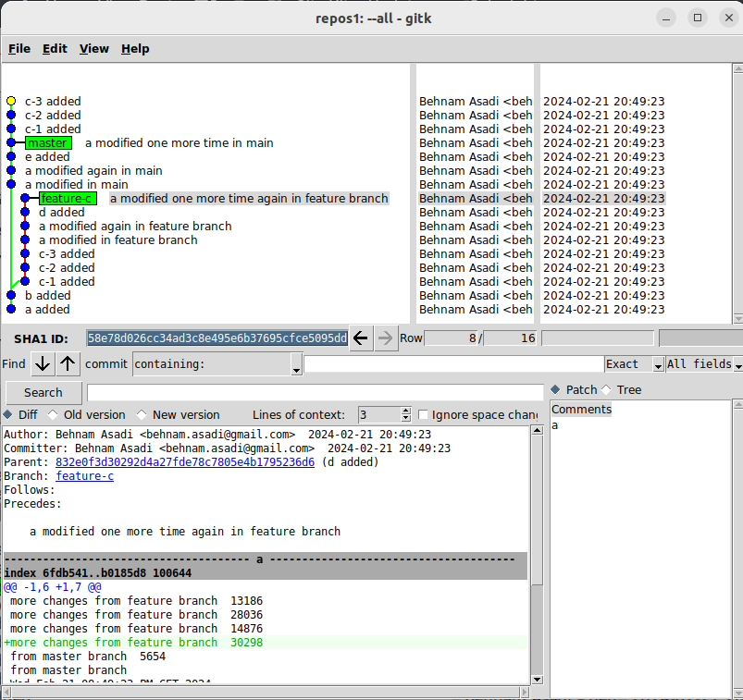Click the back arrow beside SHA1 ID
The width and height of the screenshot is (743, 700).
click(361, 338)
